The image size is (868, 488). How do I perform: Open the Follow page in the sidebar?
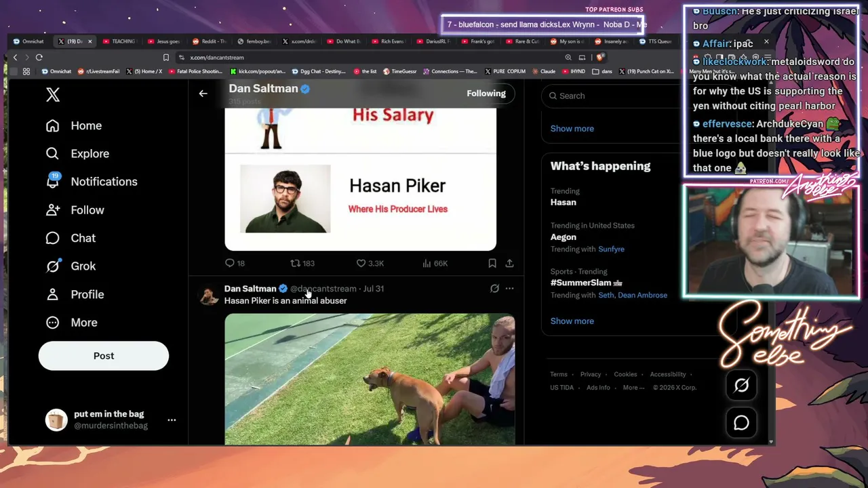click(75, 210)
